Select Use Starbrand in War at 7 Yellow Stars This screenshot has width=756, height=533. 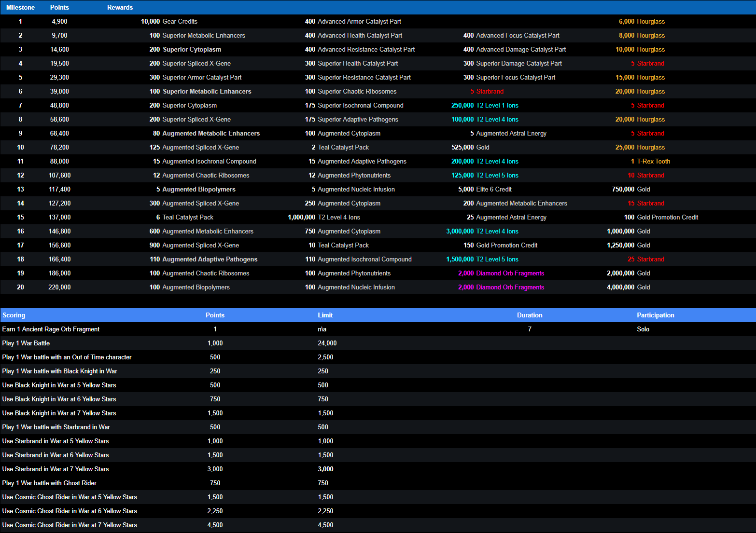(56, 469)
